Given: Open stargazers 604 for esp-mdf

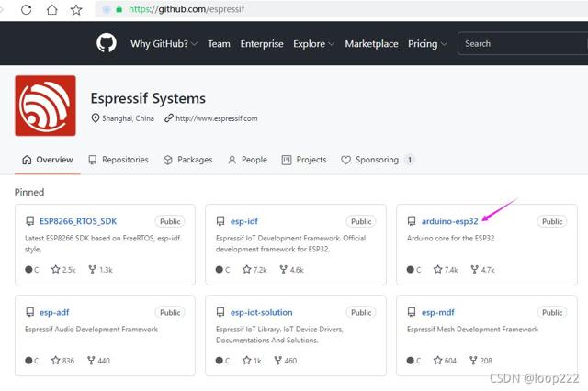Looking at the screenshot, I should click(445, 361).
